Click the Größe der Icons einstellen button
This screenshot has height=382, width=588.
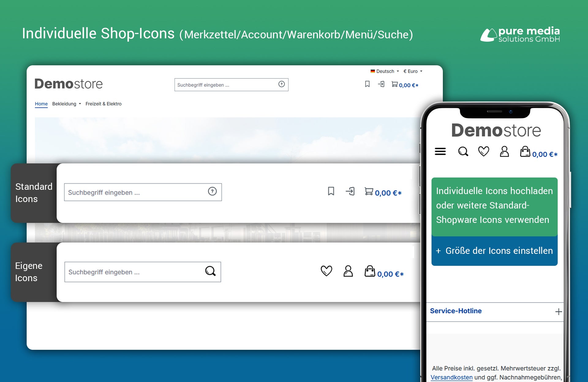pyautogui.click(x=494, y=251)
